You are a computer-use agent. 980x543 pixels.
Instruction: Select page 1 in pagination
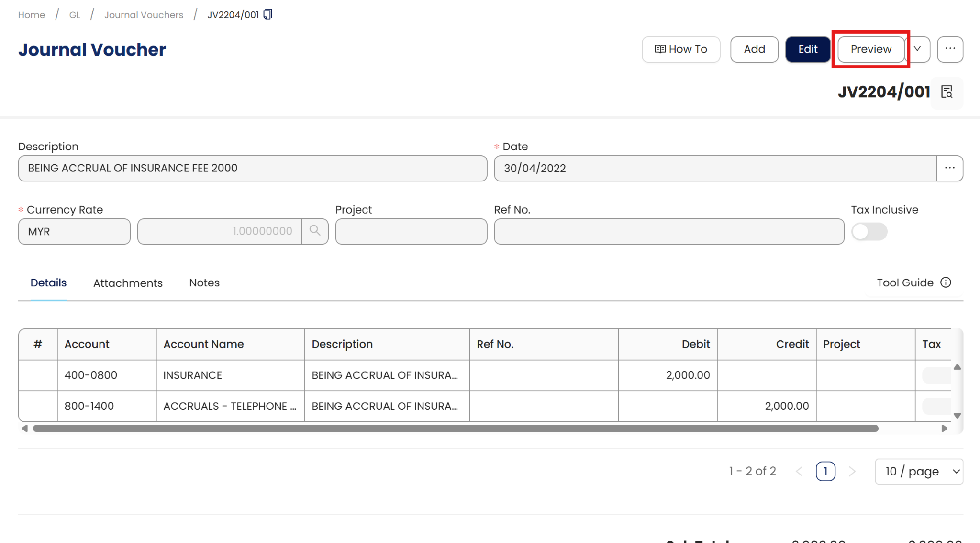pos(825,471)
